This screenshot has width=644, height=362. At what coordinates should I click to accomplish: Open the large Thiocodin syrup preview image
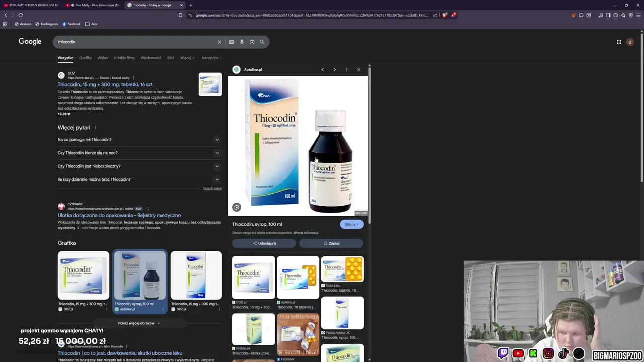coord(298,146)
